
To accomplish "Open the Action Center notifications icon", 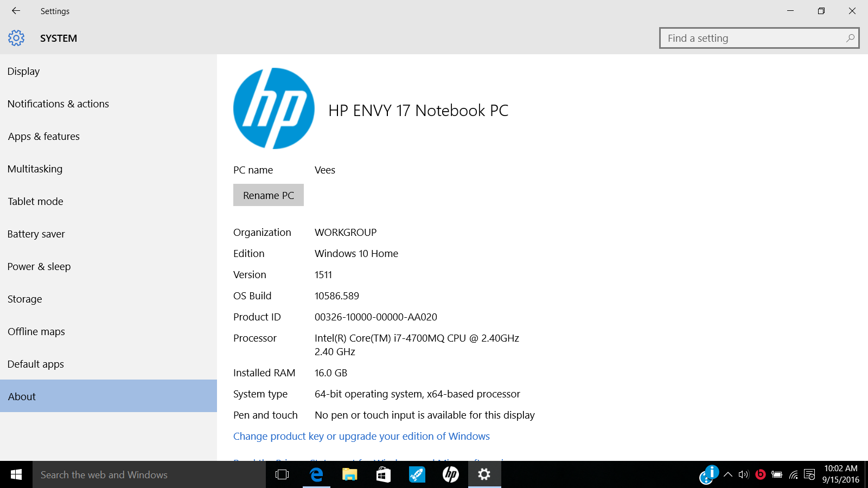I will tap(809, 474).
